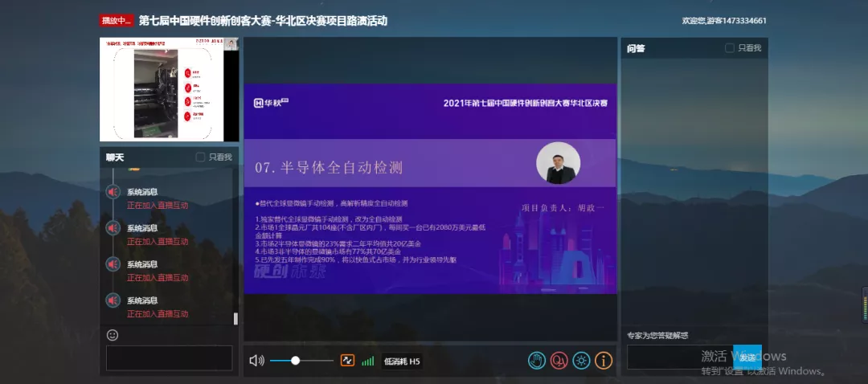
Task: Click the slide thumbnail preview window
Action: [x=170, y=90]
